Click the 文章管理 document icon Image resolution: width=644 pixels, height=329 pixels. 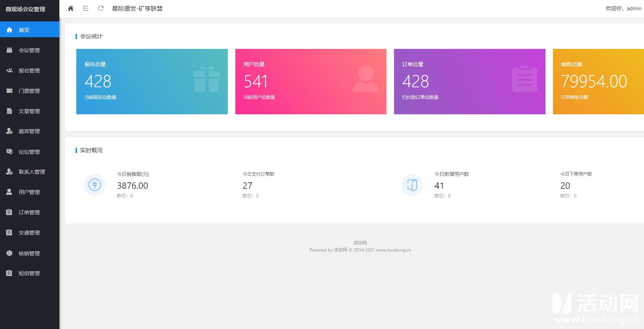point(9,111)
